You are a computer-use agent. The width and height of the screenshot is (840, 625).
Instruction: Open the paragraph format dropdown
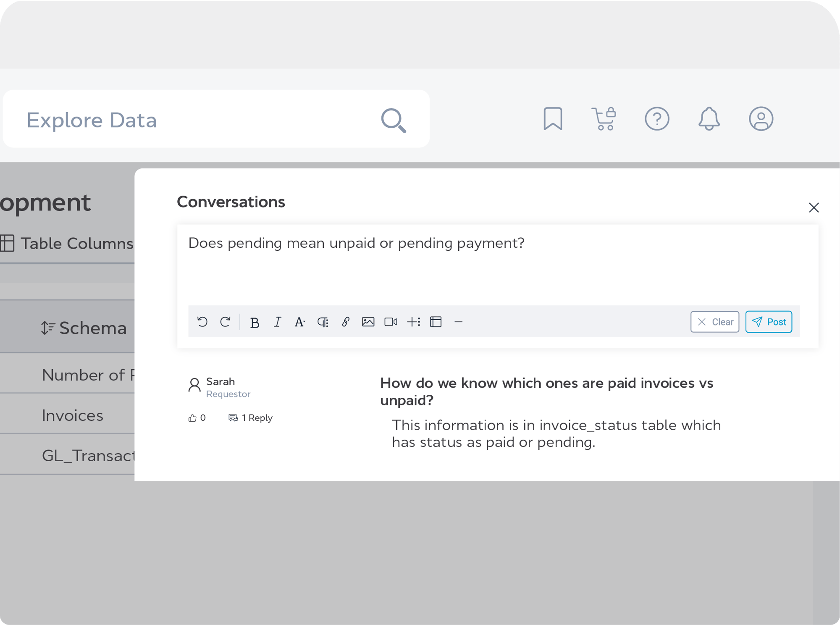pos(323,322)
